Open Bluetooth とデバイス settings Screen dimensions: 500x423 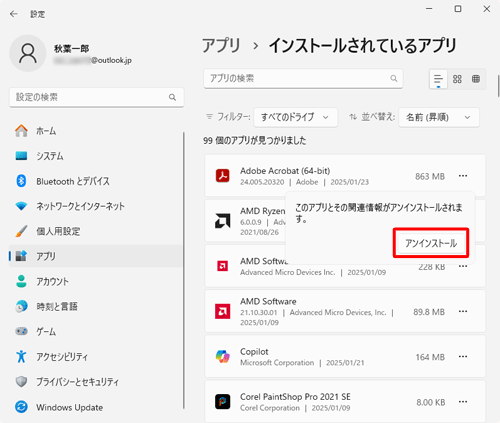click(x=96, y=181)
